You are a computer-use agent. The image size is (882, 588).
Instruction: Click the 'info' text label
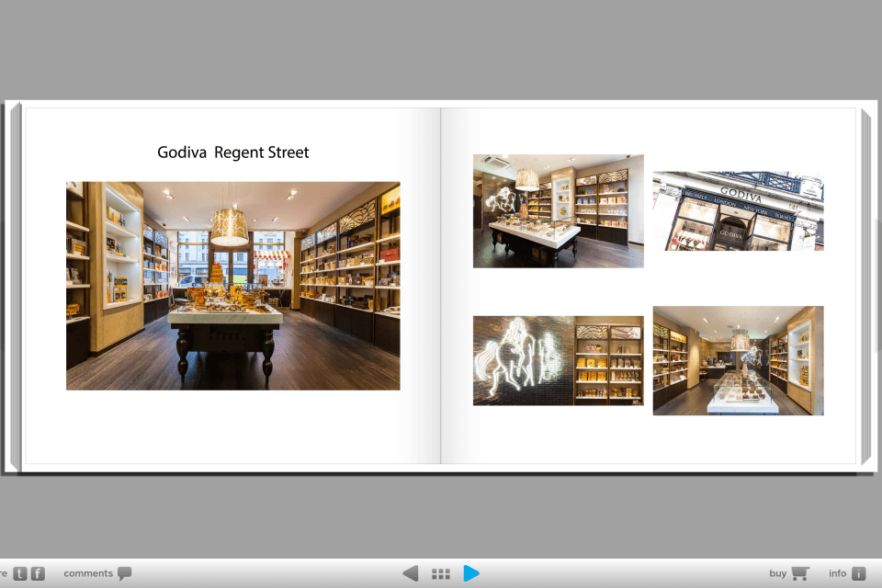pyautogui.click(x=837, y=573)
